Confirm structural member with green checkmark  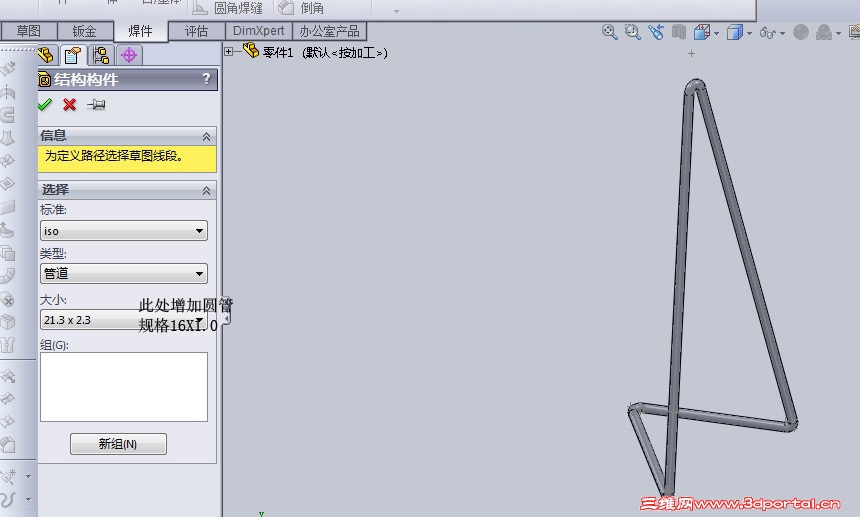point(45,104)
